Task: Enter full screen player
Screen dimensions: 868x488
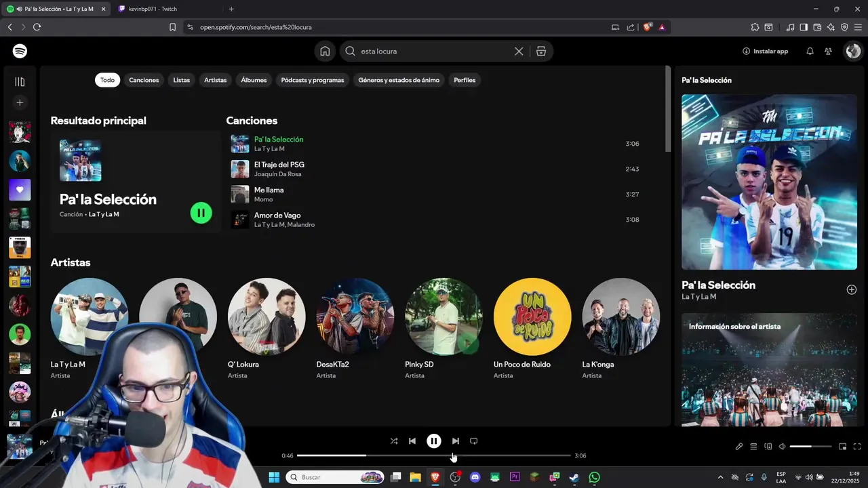Action: [857, 447]
